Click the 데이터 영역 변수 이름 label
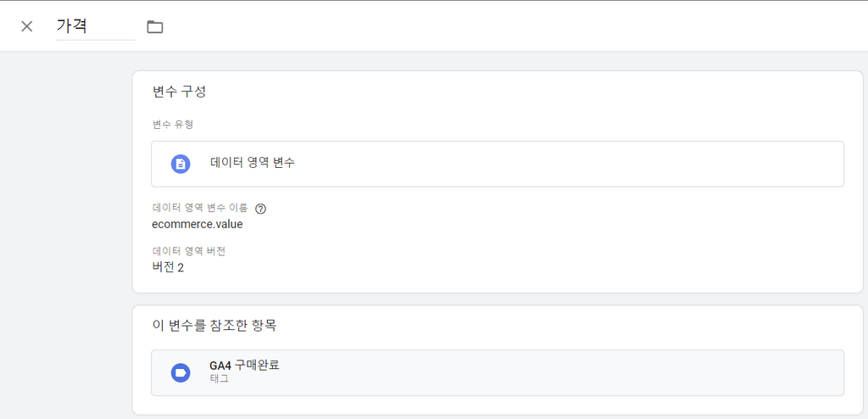This screenshot has height=419, width=868. 200,209
